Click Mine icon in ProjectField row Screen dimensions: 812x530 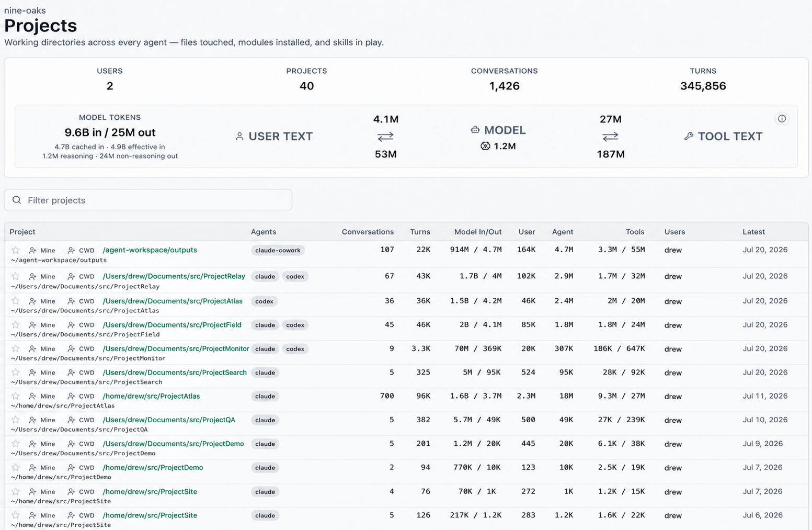32,325
